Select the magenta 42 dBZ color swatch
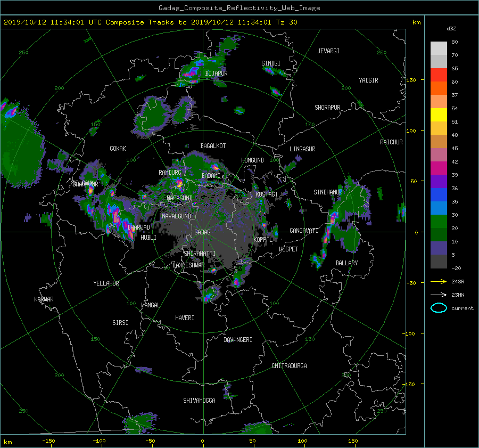Screen dimensions: 479x448 coord(439,168)
